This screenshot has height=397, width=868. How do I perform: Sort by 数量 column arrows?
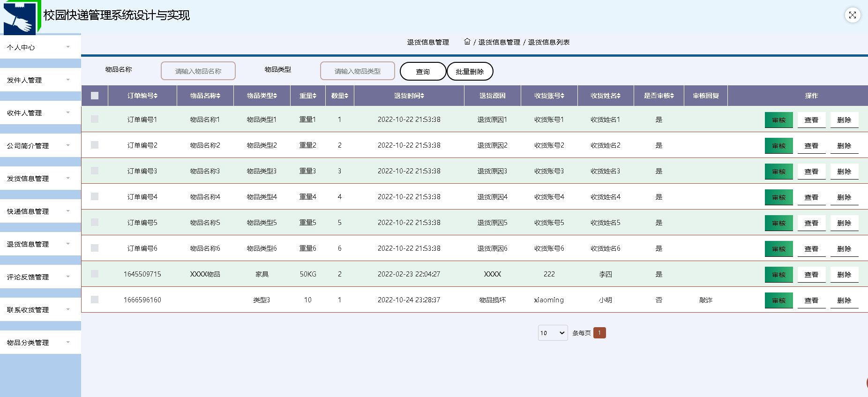(x=346, y=96)
